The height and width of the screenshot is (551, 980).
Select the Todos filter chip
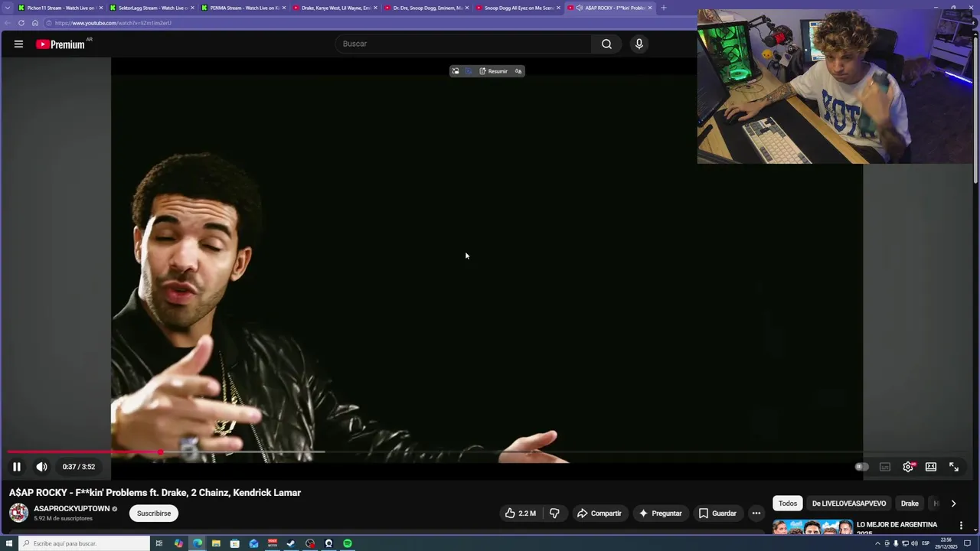tap(788, 504)
